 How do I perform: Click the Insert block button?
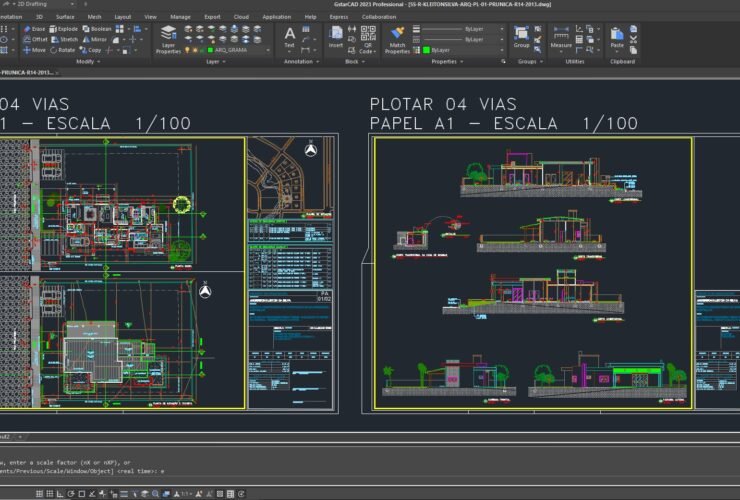[336, 38]
